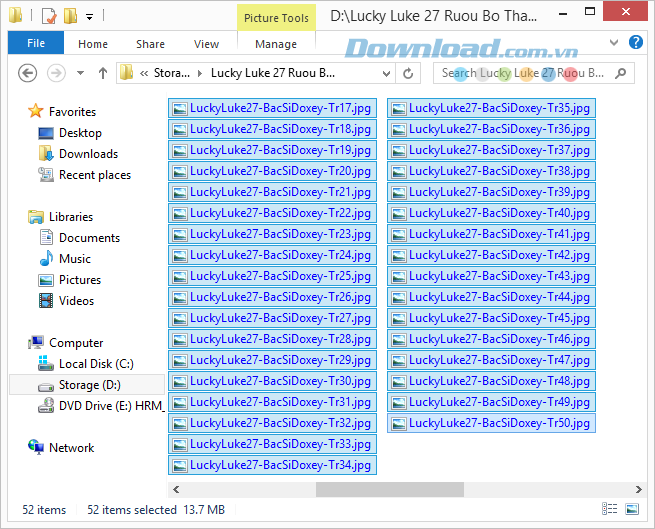Open the Documents library
Image resolution: width=655 pixels, height=529 pixels.
(79, 238)
